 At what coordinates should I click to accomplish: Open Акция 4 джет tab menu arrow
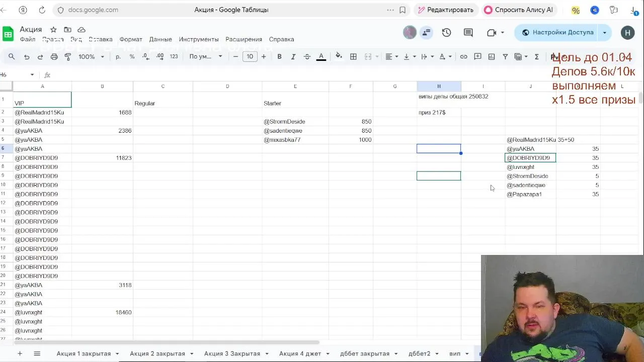[328, 353]
